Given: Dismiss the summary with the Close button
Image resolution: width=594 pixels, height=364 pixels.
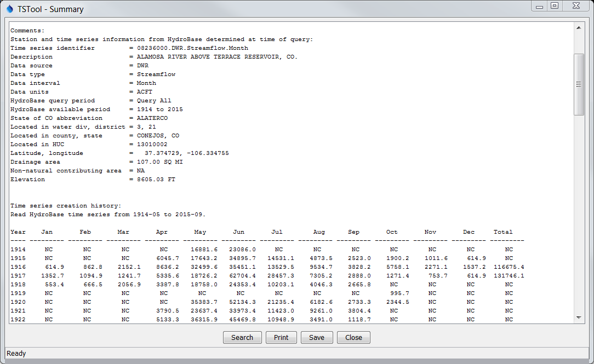Looking at the screenshot, I should click(x=353, y=337).
